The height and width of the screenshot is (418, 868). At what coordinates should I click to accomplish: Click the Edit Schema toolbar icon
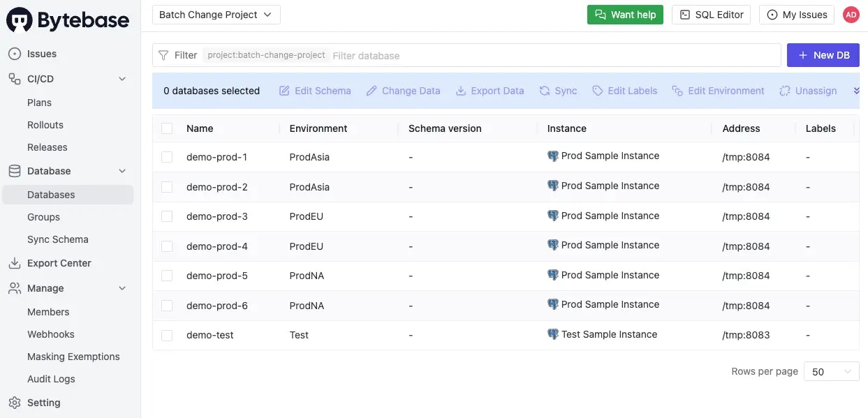coord(284,91)
